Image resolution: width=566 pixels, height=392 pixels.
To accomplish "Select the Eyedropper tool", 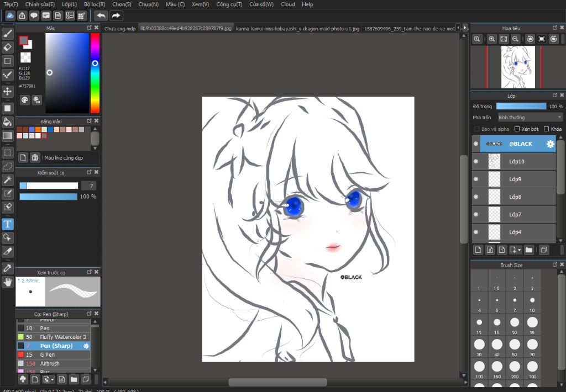I will tap(8, 268).
